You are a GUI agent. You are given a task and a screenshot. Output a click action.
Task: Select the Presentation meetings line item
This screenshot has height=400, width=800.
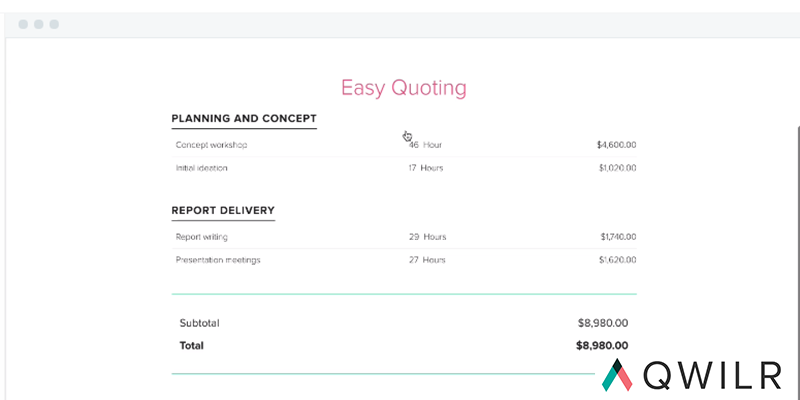(218, 260)
